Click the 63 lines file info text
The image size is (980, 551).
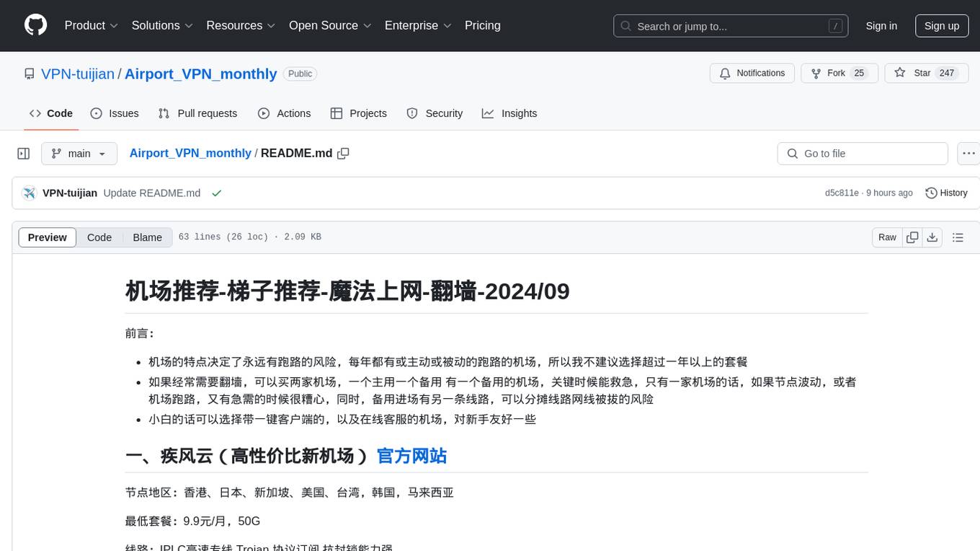tap(250, 237)
